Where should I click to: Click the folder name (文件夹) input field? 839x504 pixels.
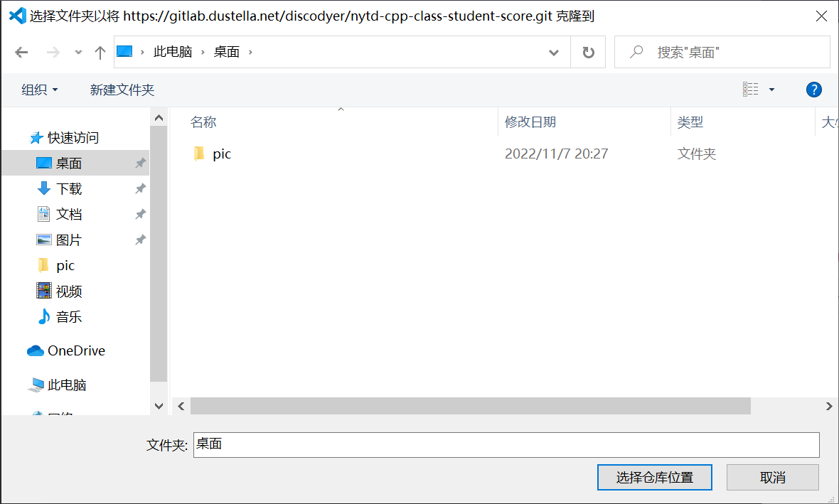point(506,445)
